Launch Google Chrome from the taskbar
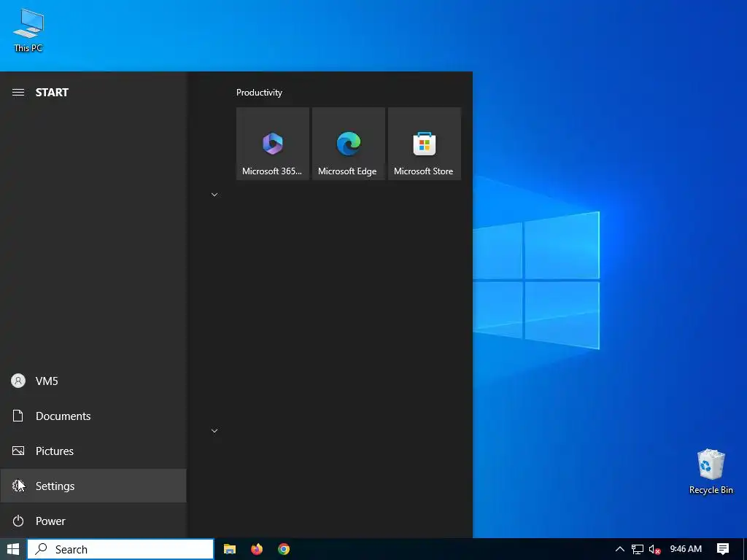This screenshot has width=747, height=560. point(284,549)
